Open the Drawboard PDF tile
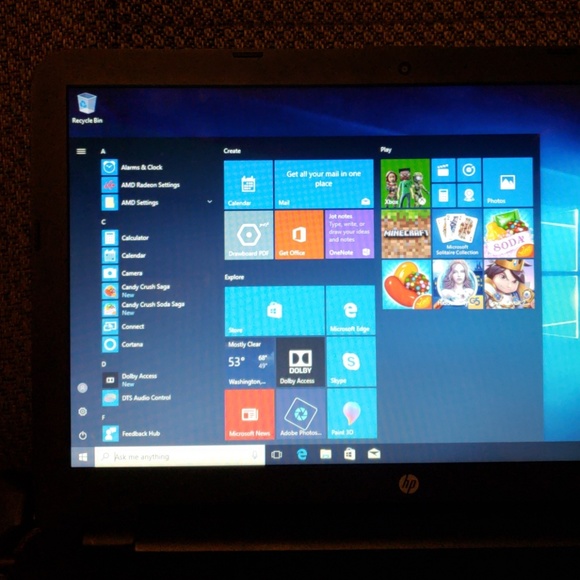 point(249,235)
